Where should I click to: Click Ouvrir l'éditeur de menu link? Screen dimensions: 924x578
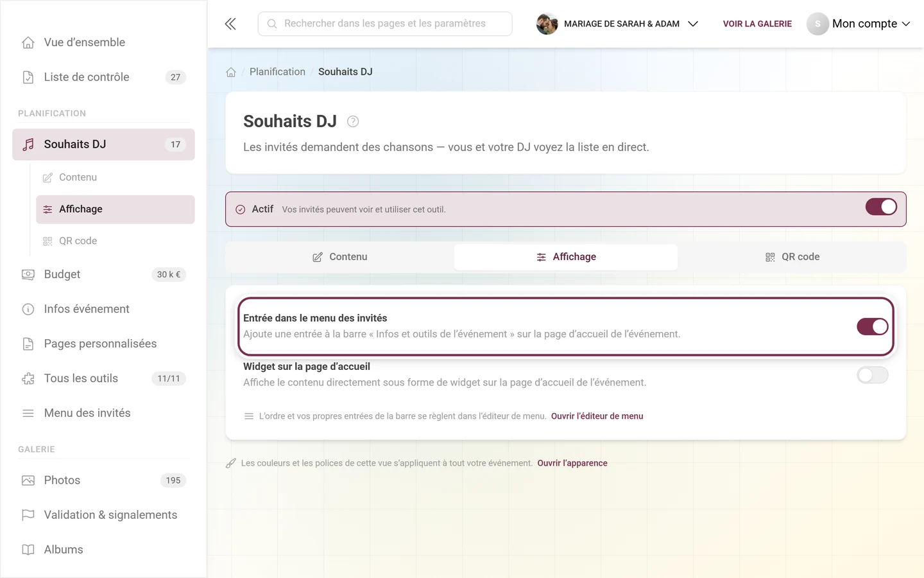(597, 416)
